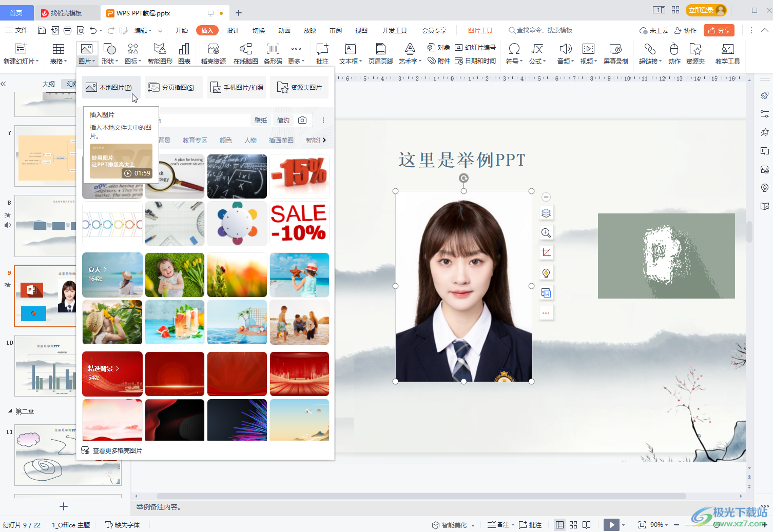Click the WordArt 艺术字 icon
The width and height of the screenshot is (773, 532).
click(x=410, y=49)
